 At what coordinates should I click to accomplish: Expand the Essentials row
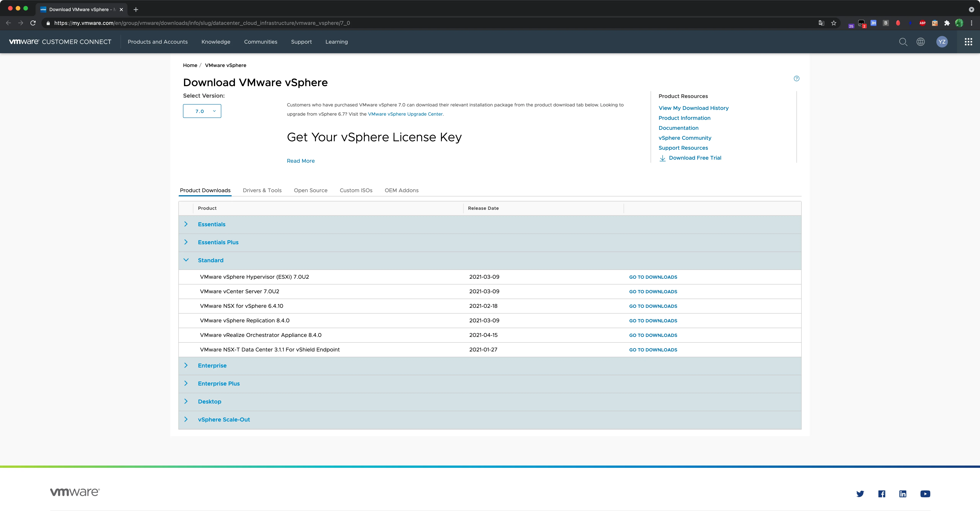coord(186,224)
